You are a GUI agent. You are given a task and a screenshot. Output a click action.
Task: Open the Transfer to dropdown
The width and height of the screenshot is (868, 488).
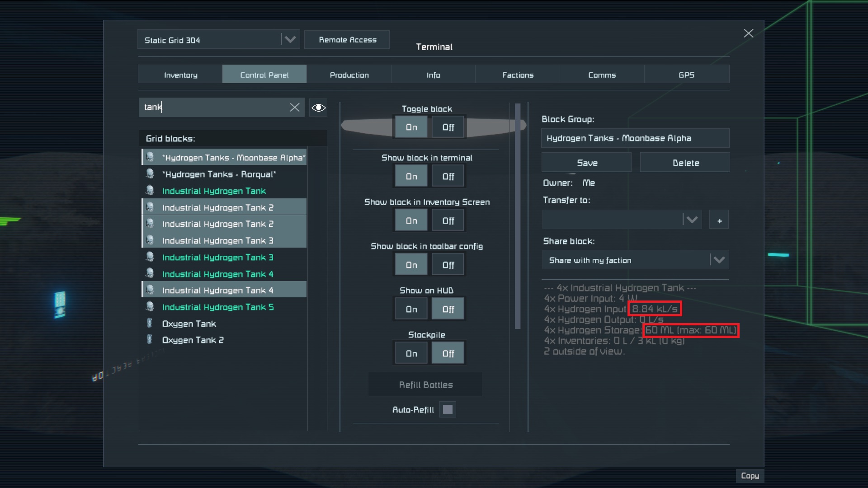point(692,220)
